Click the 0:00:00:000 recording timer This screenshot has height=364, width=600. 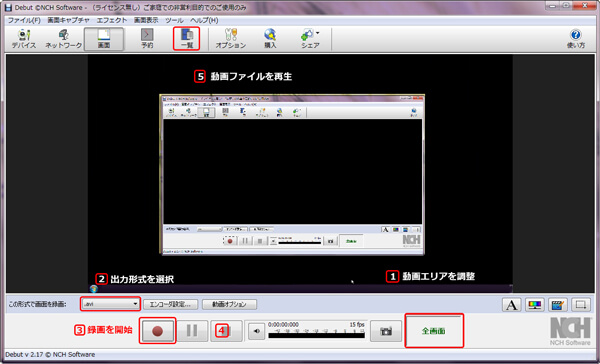pos(283,325)
